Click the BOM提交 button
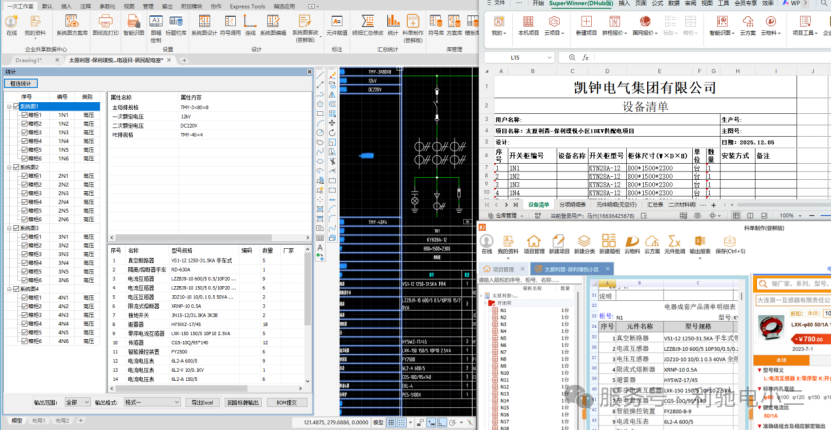The width and height of the screenshot is (831, 430). coord(287,402)
